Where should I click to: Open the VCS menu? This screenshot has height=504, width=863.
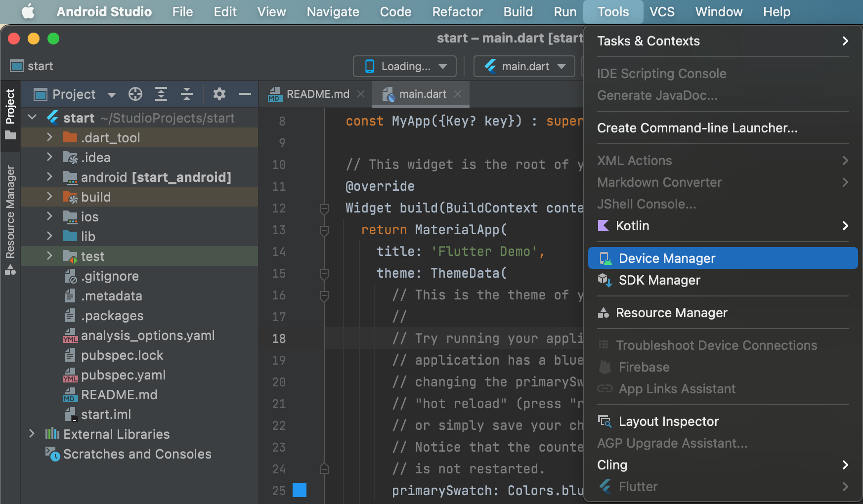coord(662,12)
